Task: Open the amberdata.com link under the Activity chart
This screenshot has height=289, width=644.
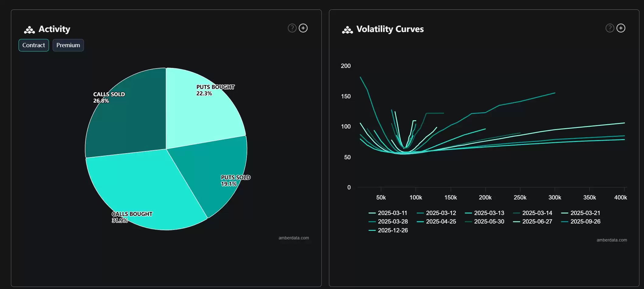Action: pos(294,238)
